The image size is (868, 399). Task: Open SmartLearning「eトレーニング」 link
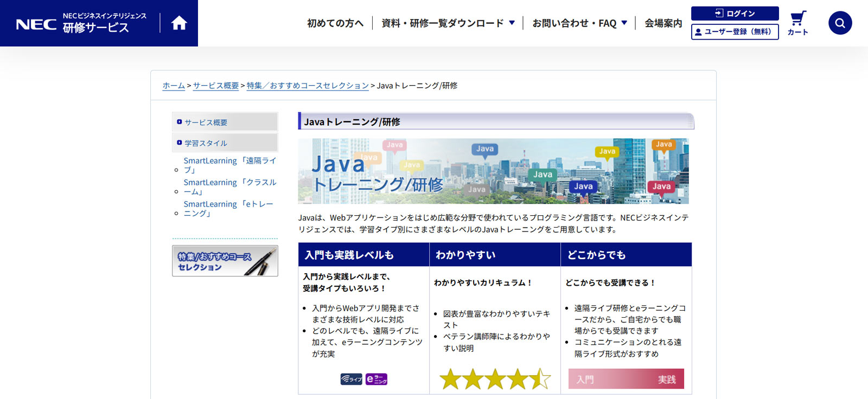pyautogui.click(x=228, y=208)
